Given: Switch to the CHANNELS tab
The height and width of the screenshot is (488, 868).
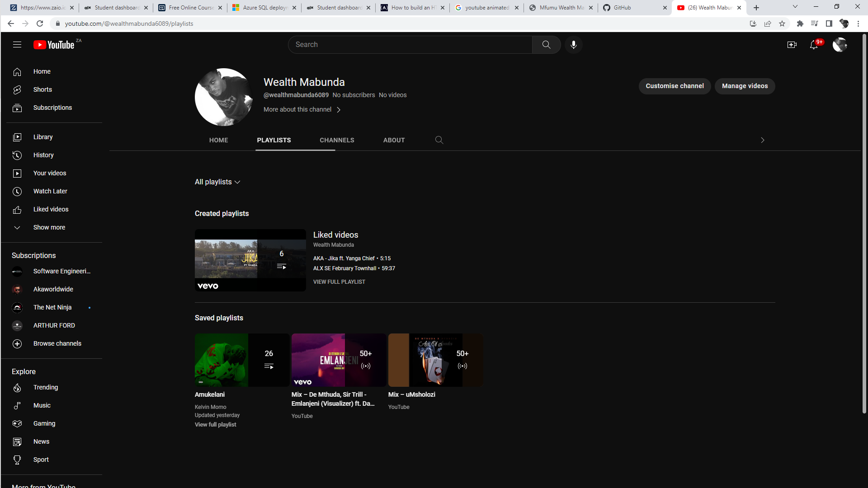Looking at the screenshot, I should pyautogui.click(x=337, y=140).
